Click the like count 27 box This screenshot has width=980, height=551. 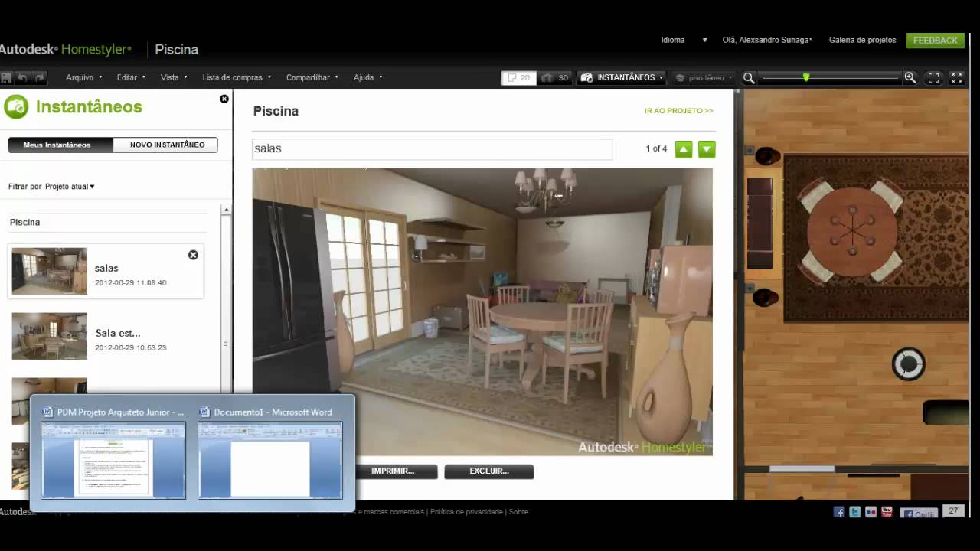[x=953, y=511]
